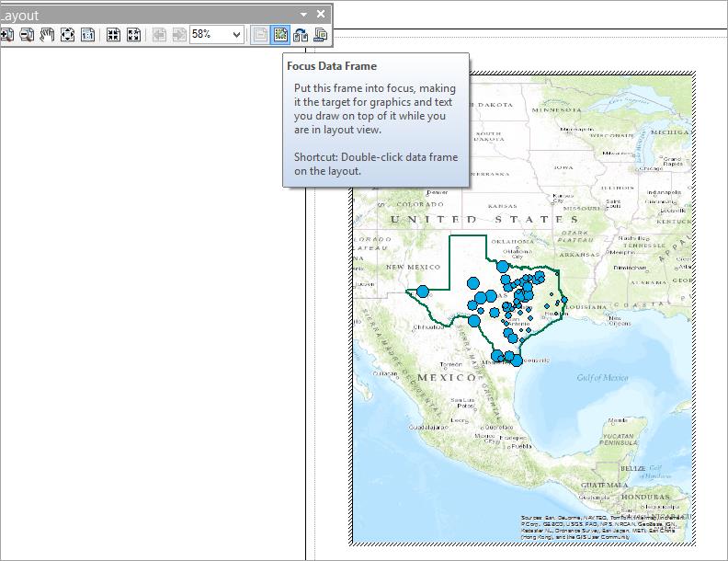This screenshot has height=561, width=728.
Task: Click the Gulf of Mexico on map
Action: (x=602, y=378)
